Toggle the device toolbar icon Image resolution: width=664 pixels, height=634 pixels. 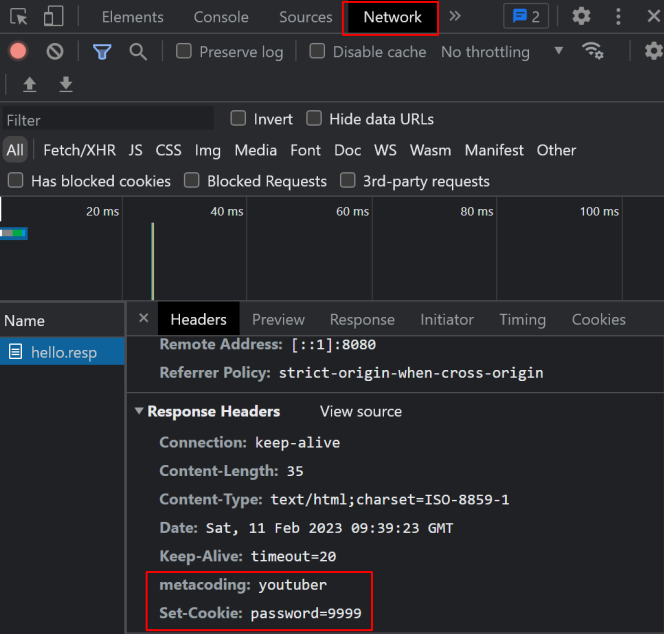point(53,17)
